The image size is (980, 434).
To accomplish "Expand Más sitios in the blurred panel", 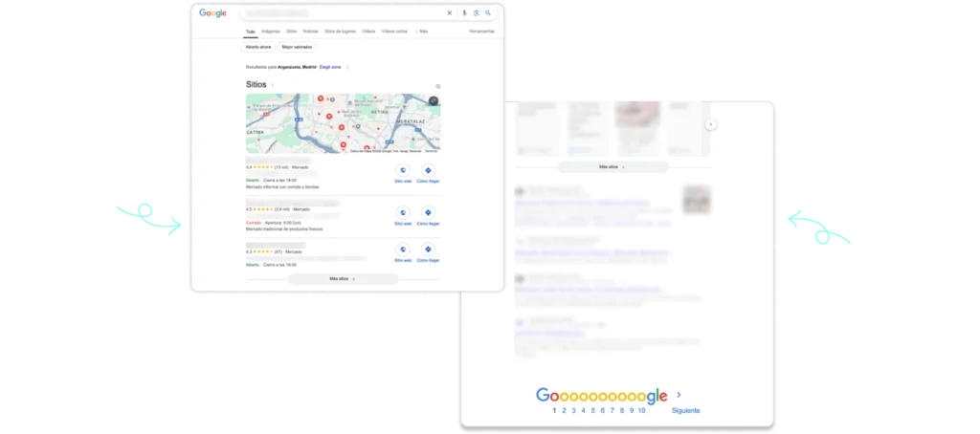I will pos(612,166).
